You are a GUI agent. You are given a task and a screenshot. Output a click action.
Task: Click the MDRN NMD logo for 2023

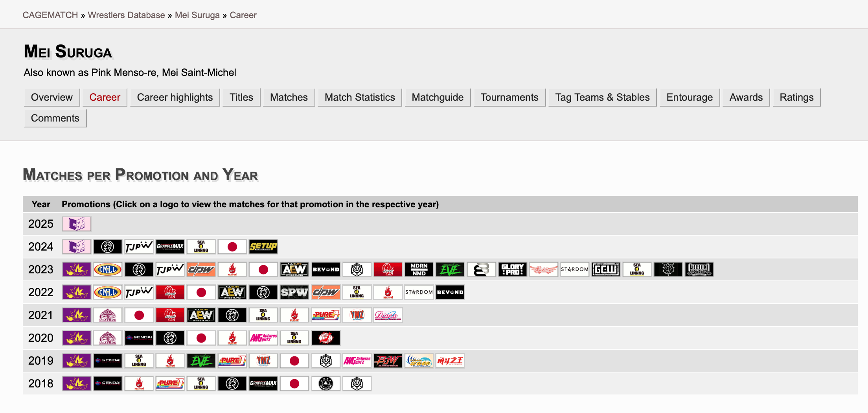point(419,269)
